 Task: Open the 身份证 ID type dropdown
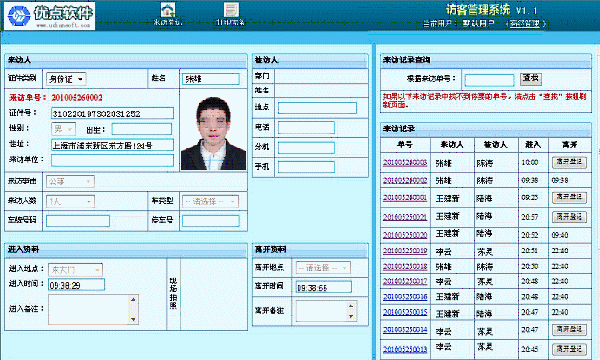(66, 79)
